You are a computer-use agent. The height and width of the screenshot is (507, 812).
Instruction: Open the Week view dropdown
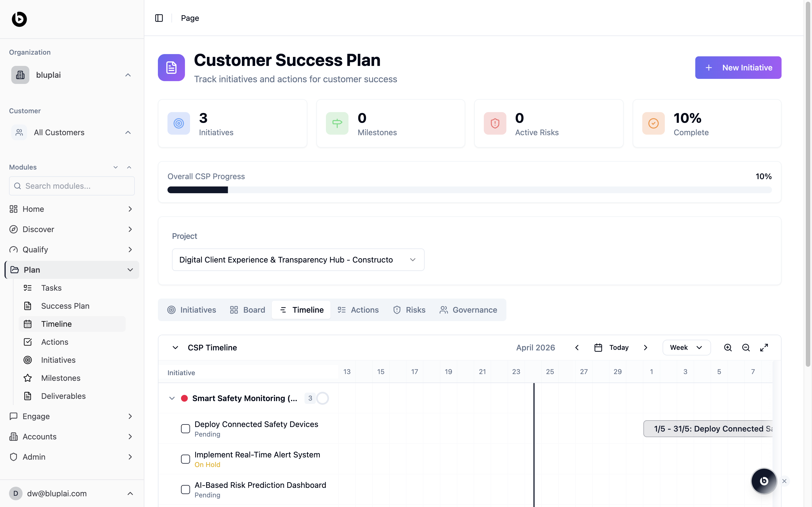click(x=686, y=348)
